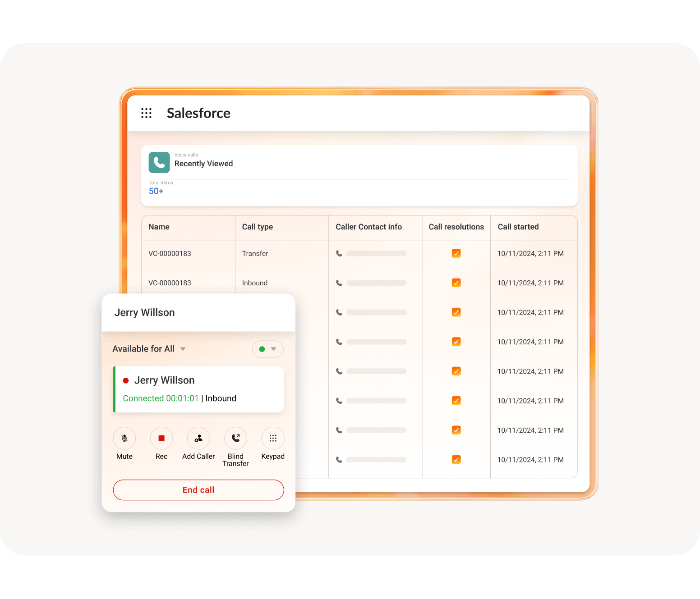Viewport: 700px width, 599px height.
Task: Click the phone icon in the first table row
Action: coord(339,253)
